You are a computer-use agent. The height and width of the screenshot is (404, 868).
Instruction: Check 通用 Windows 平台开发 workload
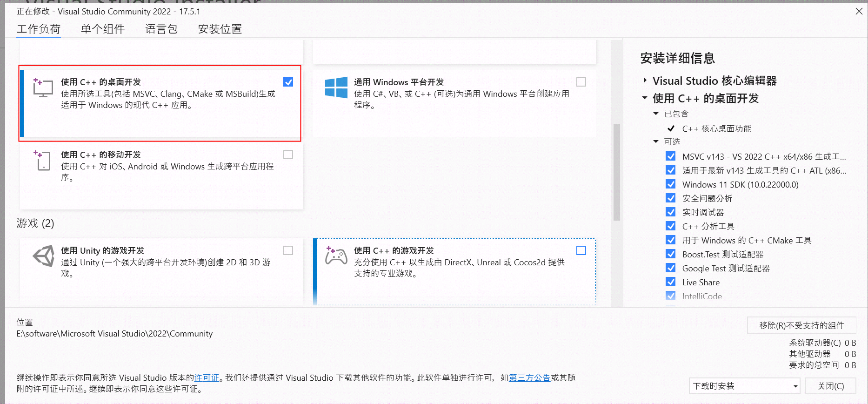[581, 82]
